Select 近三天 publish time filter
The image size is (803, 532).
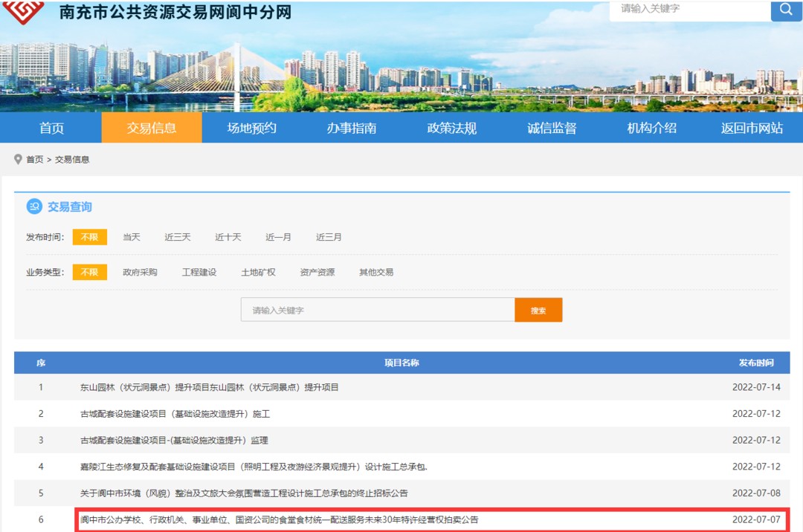pyautogui.click(x=178, y=237)
